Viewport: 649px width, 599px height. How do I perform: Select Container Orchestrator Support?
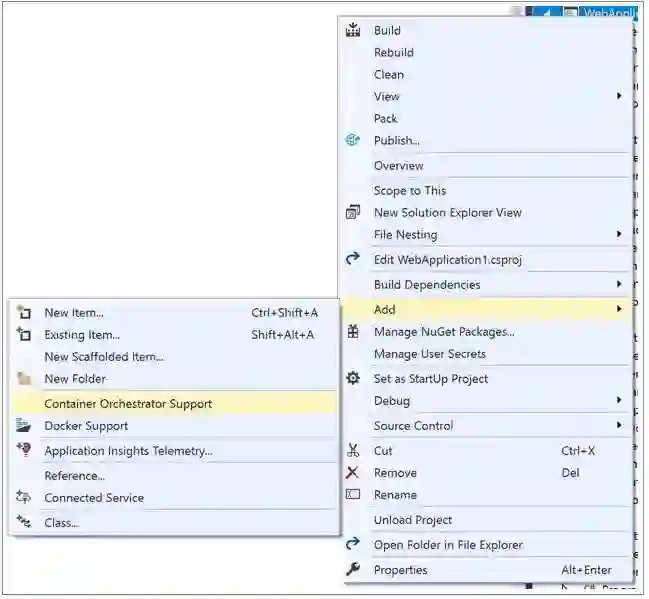click(x=128, y=403)
